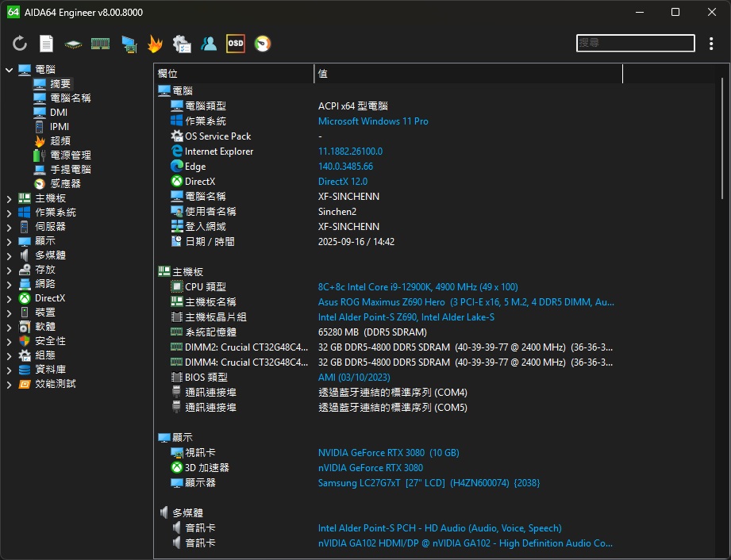Click the 搜尋 search input field
Viewport: 731px width, 560px height.
pyautogui.click(x=636, y=44)
